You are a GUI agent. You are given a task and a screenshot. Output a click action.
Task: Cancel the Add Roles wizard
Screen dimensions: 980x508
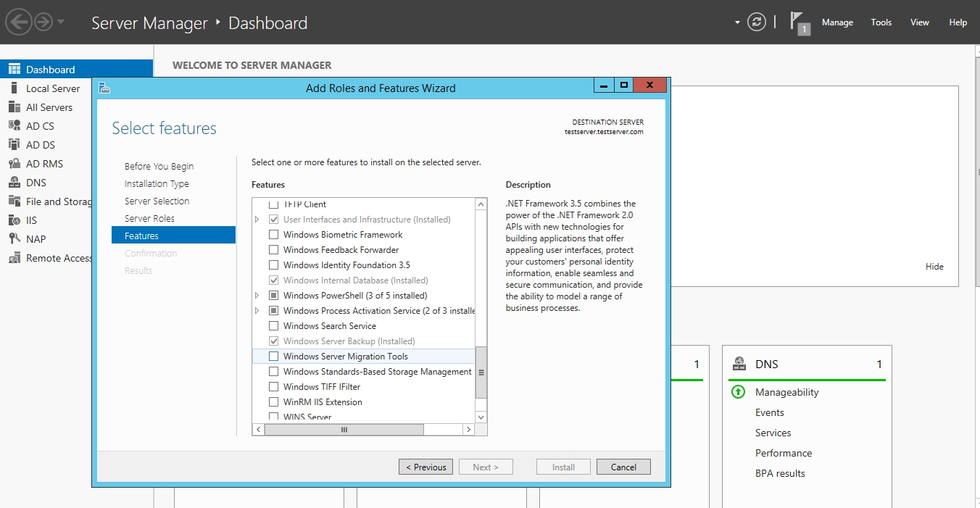tap(623, 467)
